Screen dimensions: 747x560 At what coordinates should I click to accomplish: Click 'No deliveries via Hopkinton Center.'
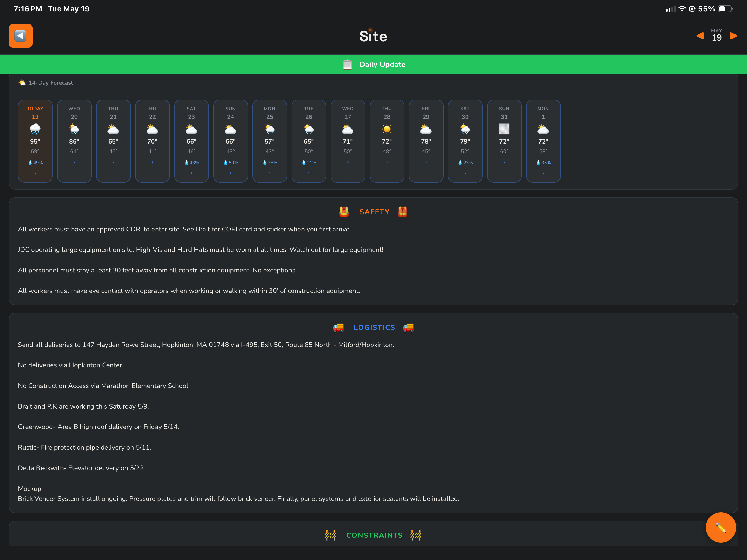[x=71, y=365]
